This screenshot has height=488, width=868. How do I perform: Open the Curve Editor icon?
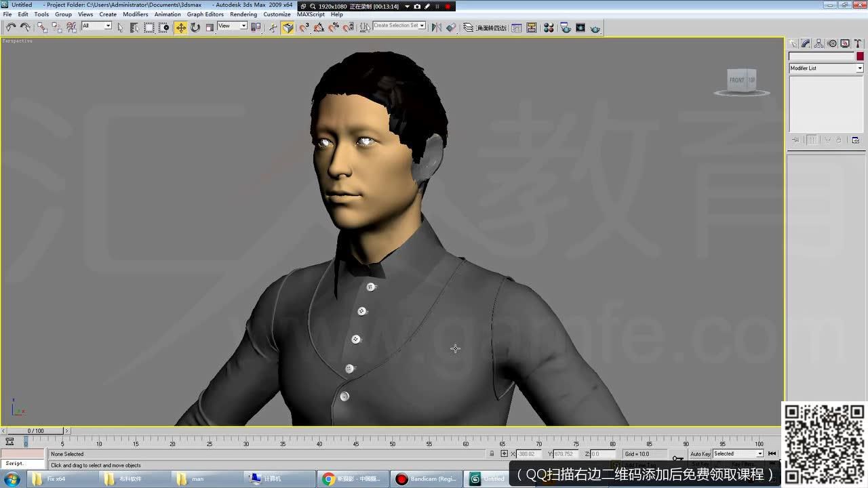517,28
